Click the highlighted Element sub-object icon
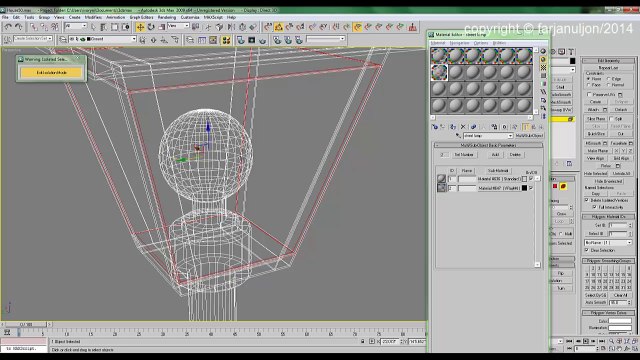Image resolution: width=640 pixels, height=360 pixels. 563,187
